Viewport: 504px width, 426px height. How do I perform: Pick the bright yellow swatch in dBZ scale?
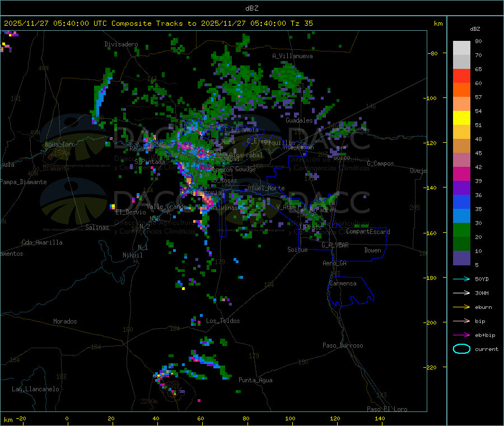click(x=461, y=118)
